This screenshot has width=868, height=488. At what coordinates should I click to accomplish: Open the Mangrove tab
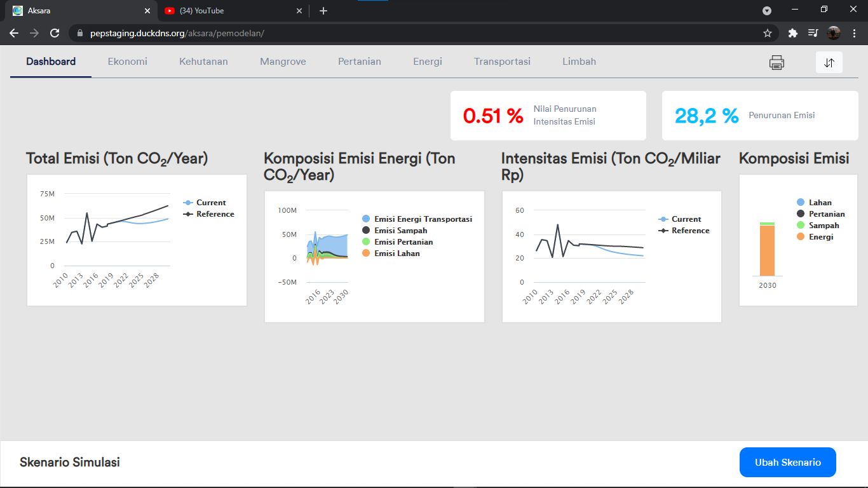point(283,62)
